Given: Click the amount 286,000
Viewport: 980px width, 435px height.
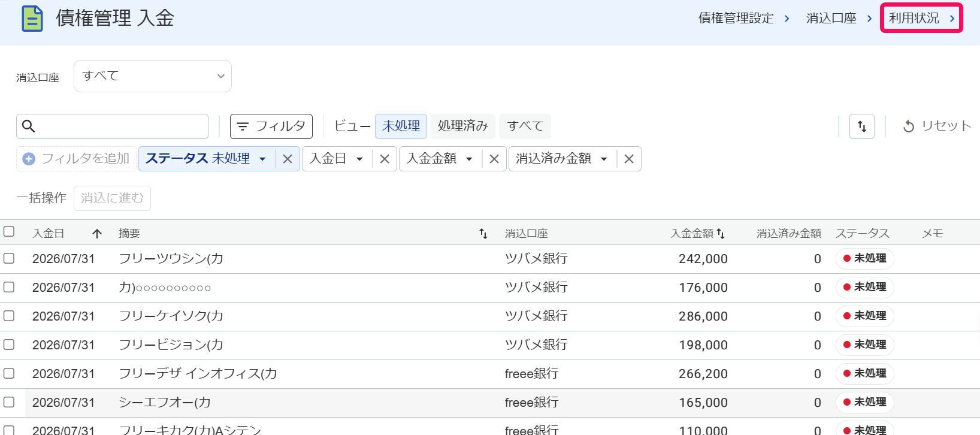Looking at the screenshot, I should (703, 316).
